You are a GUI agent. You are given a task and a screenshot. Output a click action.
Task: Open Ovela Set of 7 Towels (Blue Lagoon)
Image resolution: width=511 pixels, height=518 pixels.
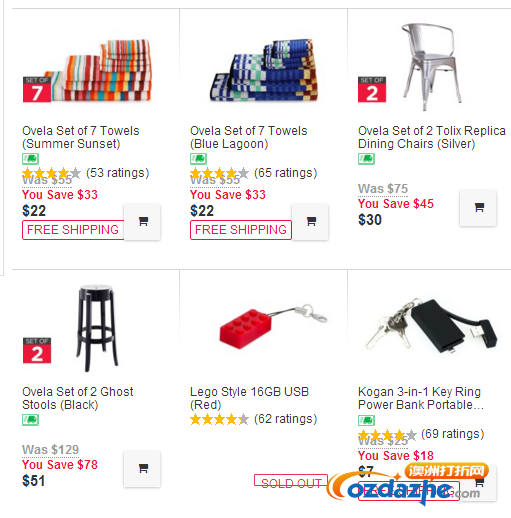click(249, 137)
